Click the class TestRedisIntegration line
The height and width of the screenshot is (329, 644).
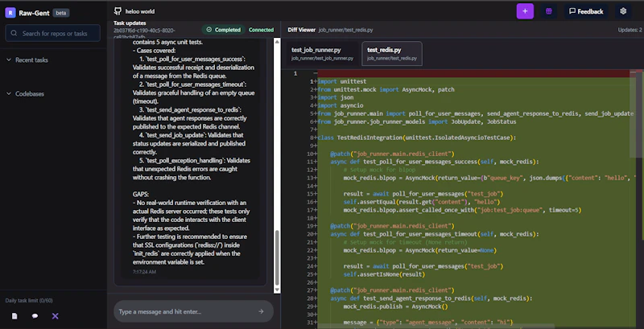coord(417,138)
